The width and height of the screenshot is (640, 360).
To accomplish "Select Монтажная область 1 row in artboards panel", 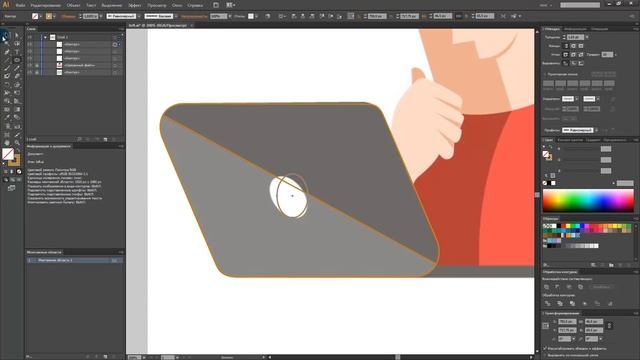I will (x=75, y=260).
